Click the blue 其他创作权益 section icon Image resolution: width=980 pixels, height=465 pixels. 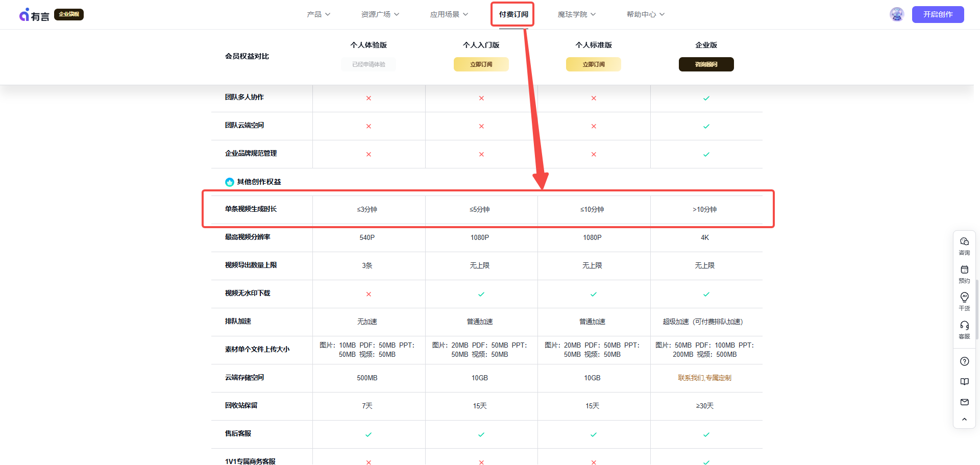[229, 182]
